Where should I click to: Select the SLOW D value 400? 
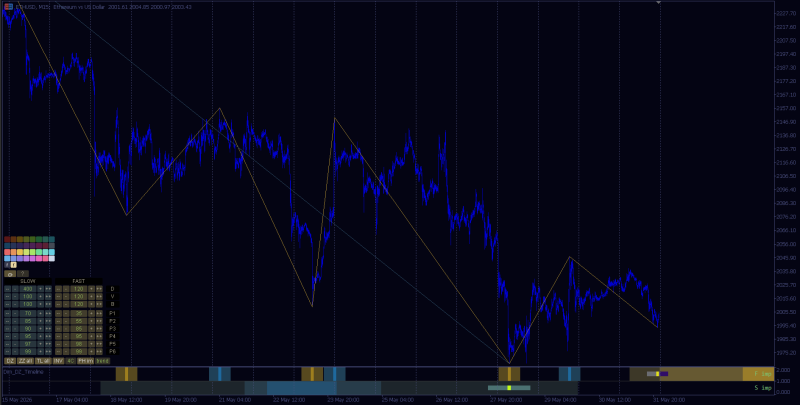tap(28, 289)
